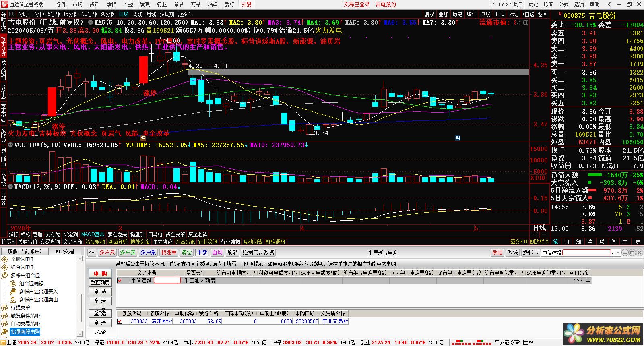The width and height of the screenshot is (644, 346).
Task: Click the application logo in top-left corner
Action: (4, 4)
